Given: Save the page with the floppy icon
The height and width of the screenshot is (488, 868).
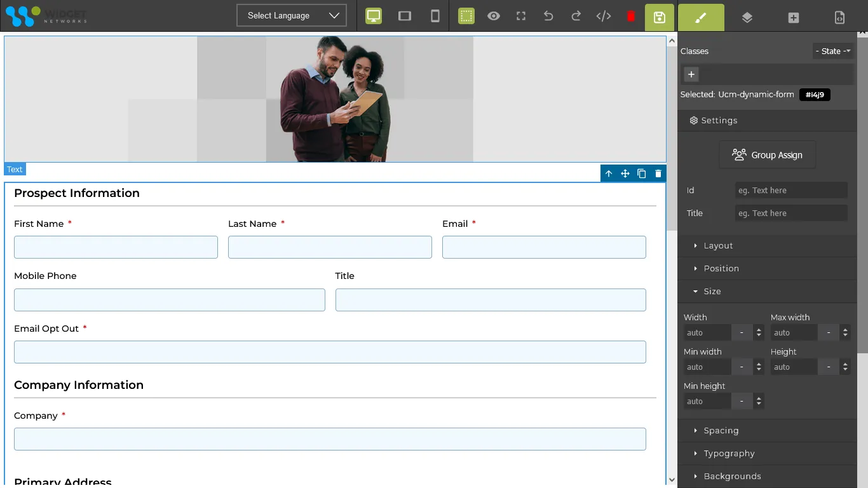Looking at the screenshot, I should point(660,17).
